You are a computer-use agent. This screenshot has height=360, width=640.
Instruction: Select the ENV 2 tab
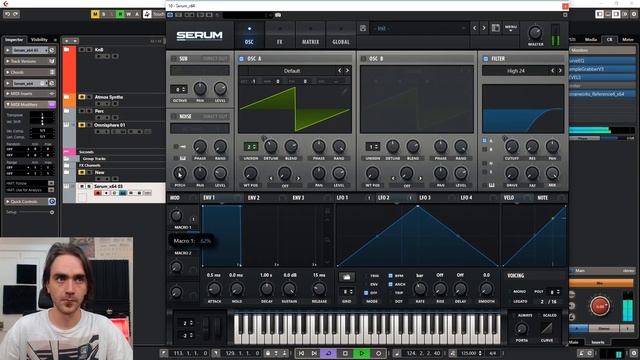coord(253,198)
